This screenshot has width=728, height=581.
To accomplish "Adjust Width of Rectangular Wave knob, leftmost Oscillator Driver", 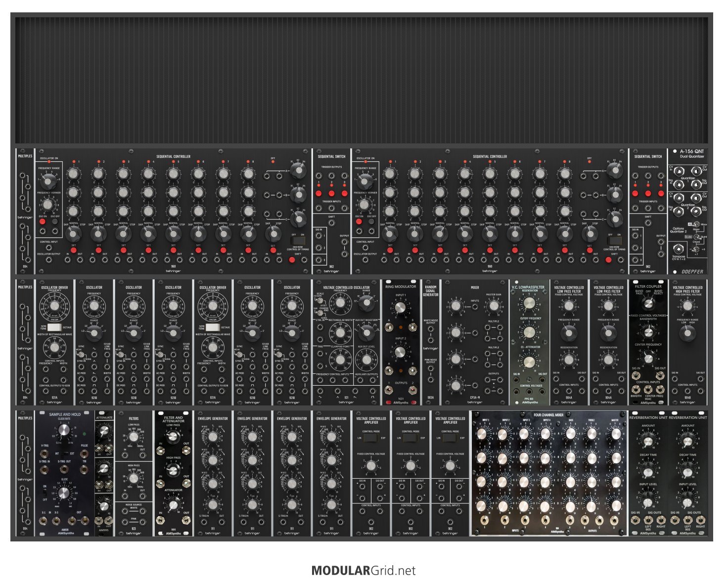I will 54,348.
